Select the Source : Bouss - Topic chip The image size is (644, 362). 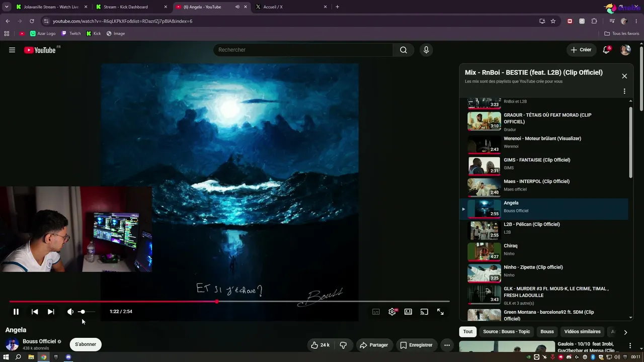click(x=507, y=332)
